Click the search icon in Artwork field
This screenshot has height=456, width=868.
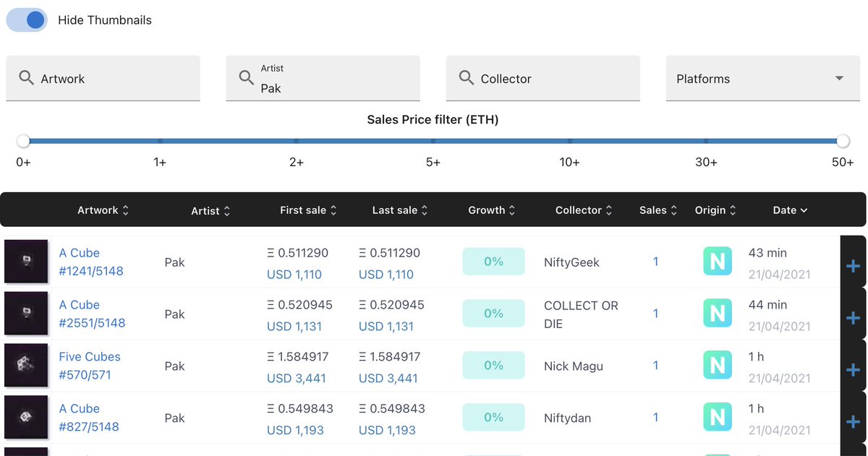(26, 78)
